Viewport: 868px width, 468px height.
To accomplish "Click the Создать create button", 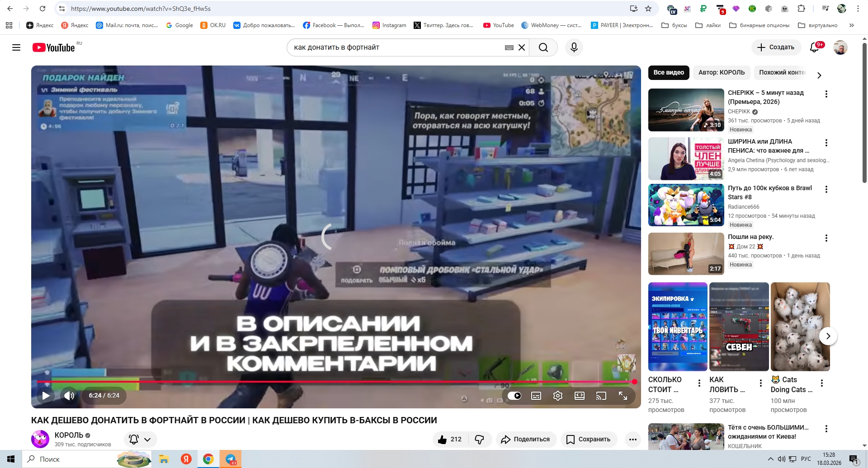I will pyautogui.click(x=776, y=47).
